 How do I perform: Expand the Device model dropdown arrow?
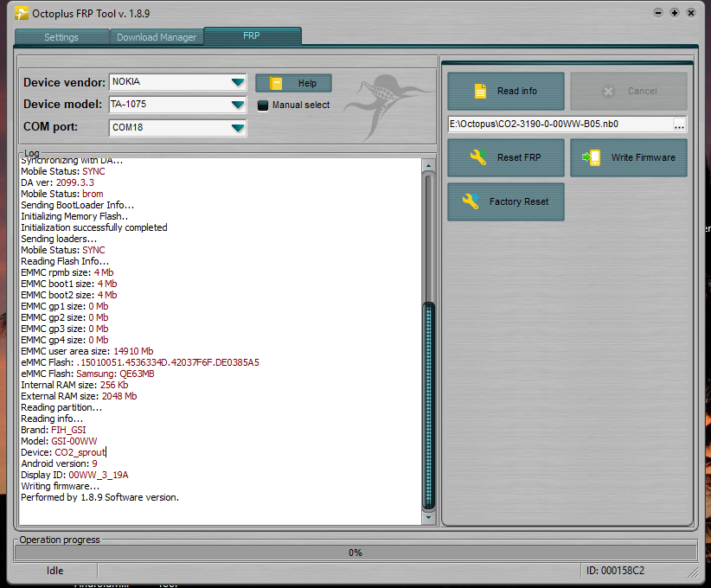(238, 105)
